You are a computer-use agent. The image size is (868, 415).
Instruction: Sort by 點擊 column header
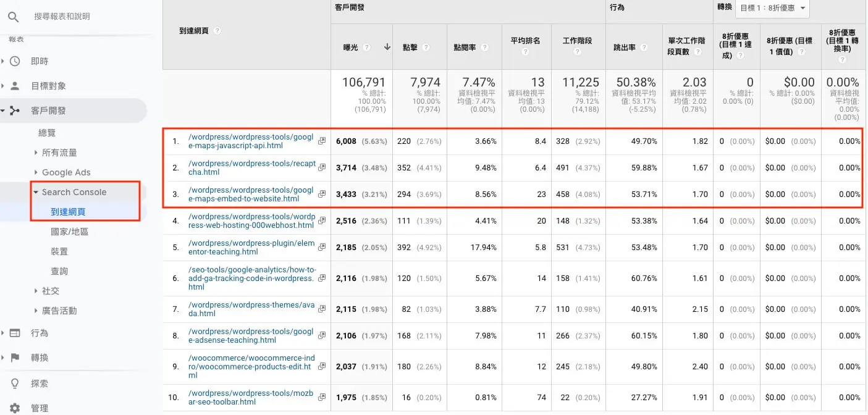(410, 47)
